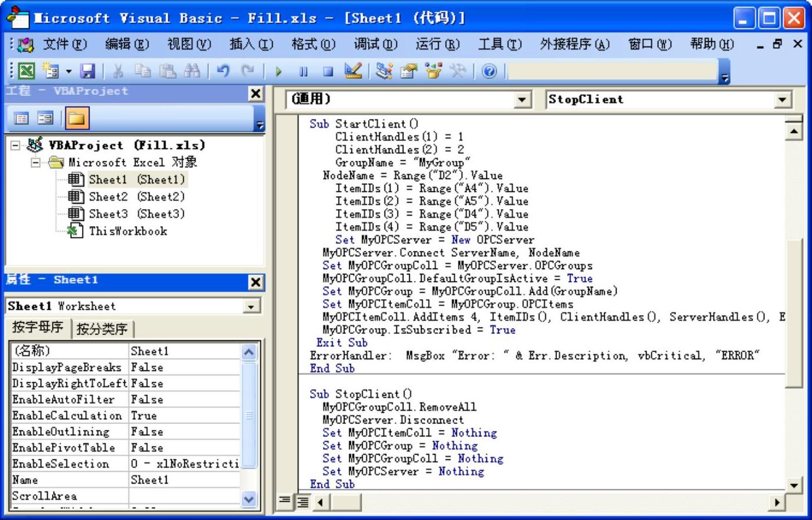Click the Redo toolbar icon

pyautogui.click(x=247, y=71)
